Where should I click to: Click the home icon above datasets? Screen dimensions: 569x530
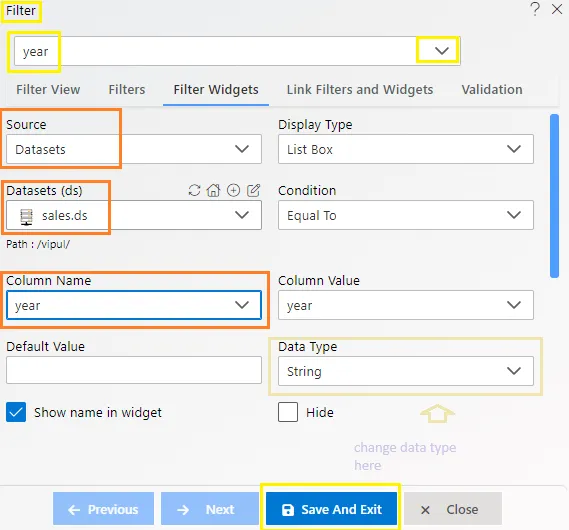[213, 190]
